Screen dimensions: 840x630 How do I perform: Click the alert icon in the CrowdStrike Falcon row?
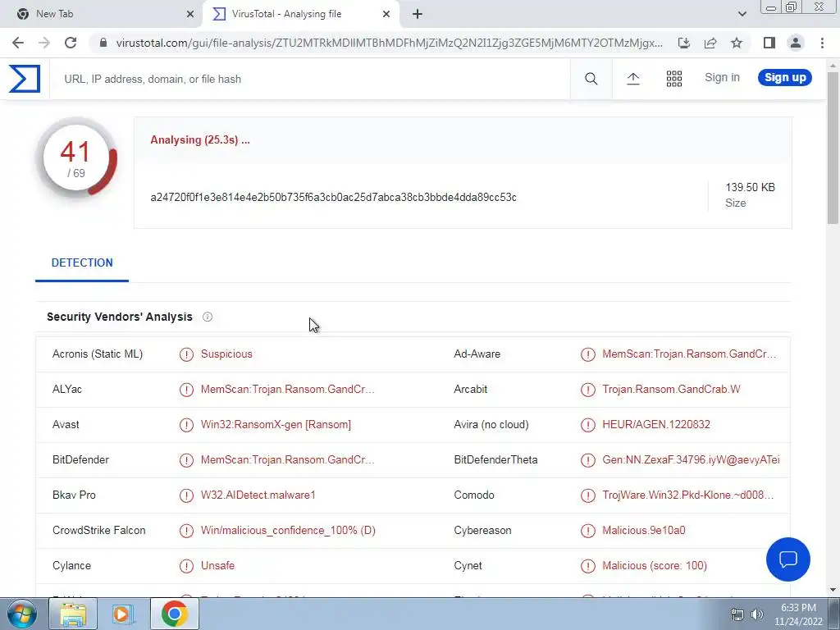(186, 531)
